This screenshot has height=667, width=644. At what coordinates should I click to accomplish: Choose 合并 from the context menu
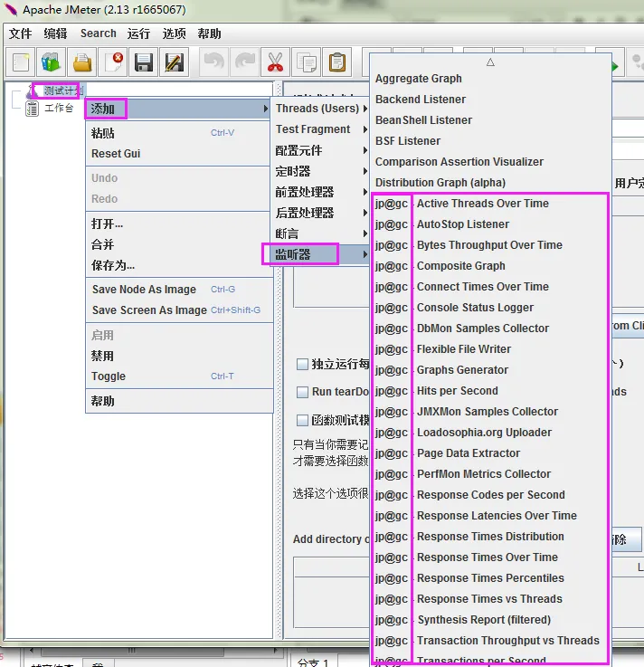point(177,244)
